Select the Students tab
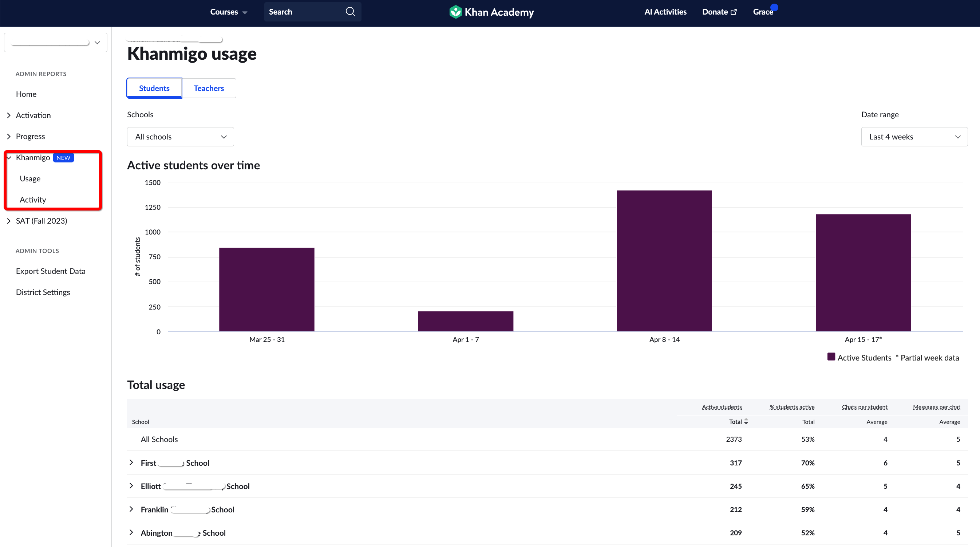Viewport: 980px width, 547px height. pyautogui.click(x=154, y=88)
